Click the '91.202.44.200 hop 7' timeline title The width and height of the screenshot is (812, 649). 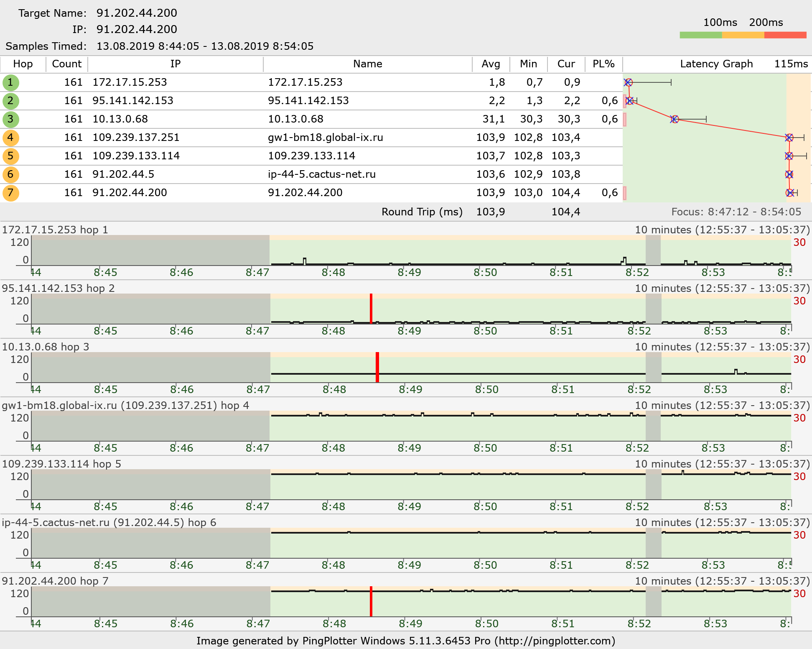pos(55,581)
